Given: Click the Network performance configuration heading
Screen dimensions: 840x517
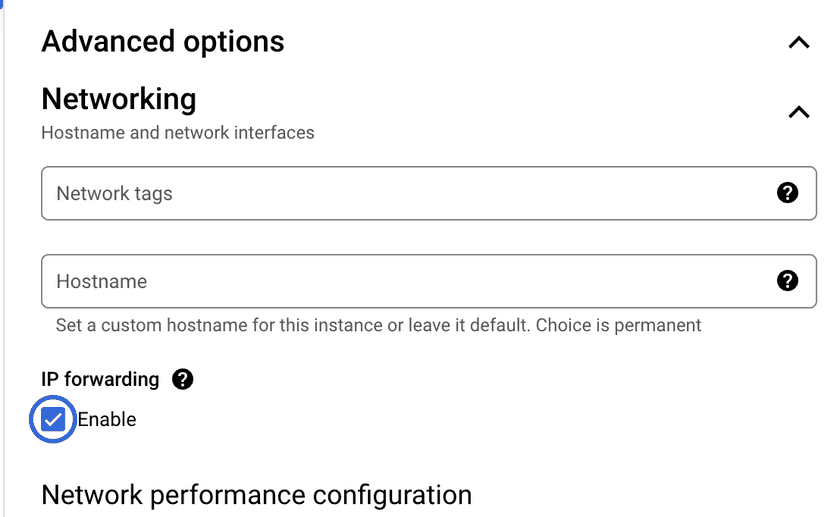Looking at the screenshot, I should pos(256,495).
